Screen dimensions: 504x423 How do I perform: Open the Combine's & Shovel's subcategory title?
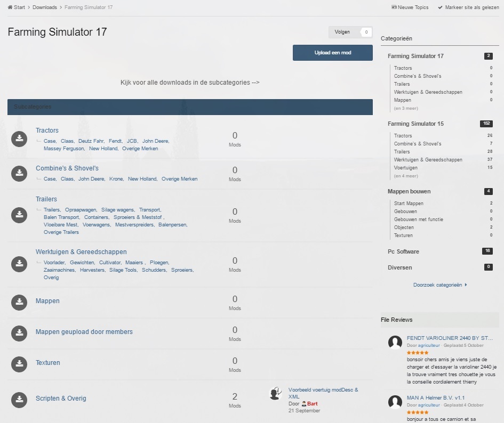pos(67,168)
